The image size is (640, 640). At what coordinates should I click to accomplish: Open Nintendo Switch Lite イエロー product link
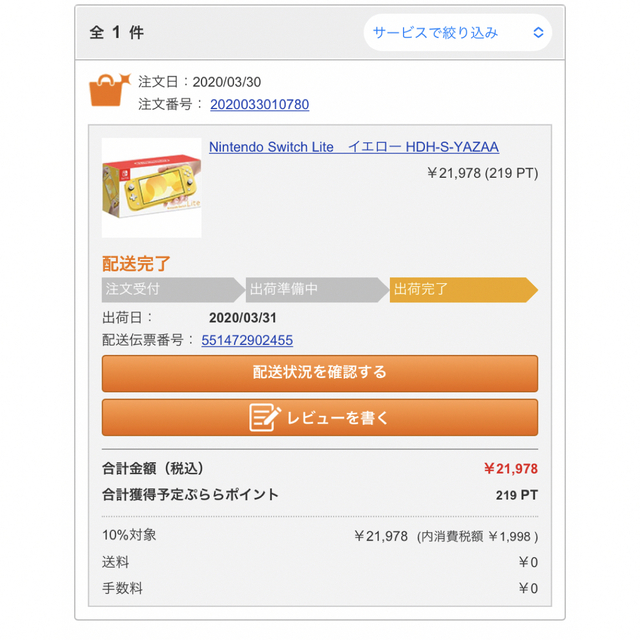click(354, 147)
